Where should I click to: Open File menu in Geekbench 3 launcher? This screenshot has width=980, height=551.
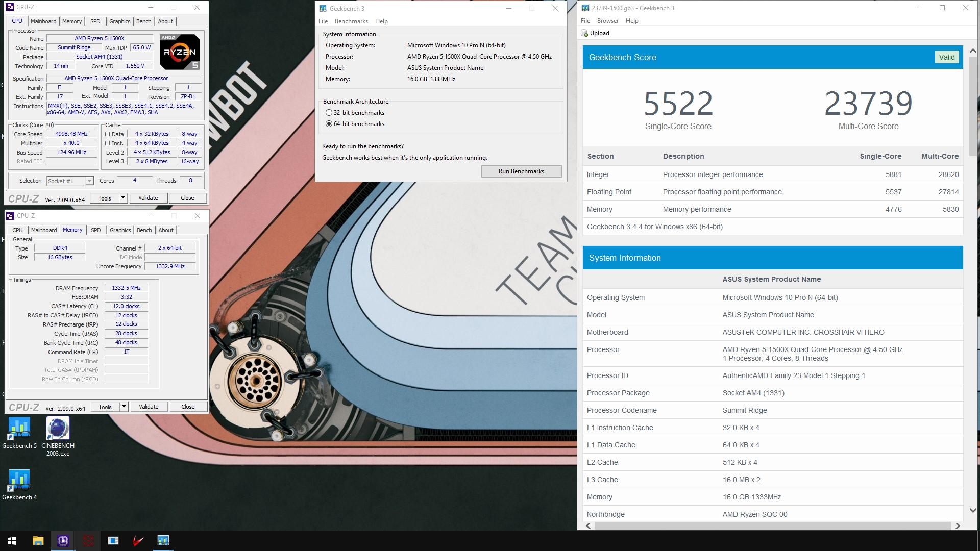323,21
